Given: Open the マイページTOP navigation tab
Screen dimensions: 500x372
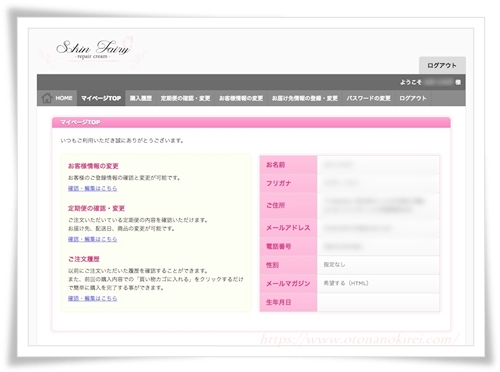Looking at the screenshot, I should click(x=101, y=98).
